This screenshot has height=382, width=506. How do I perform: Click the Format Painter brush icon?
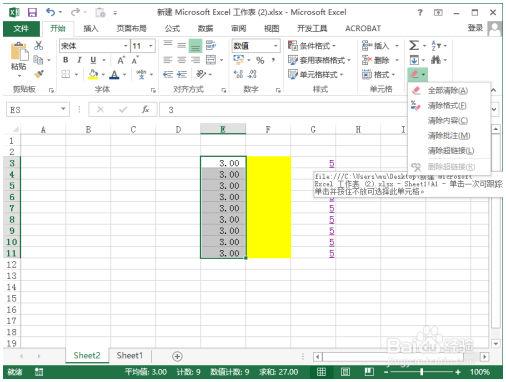(x=39, y=74)
